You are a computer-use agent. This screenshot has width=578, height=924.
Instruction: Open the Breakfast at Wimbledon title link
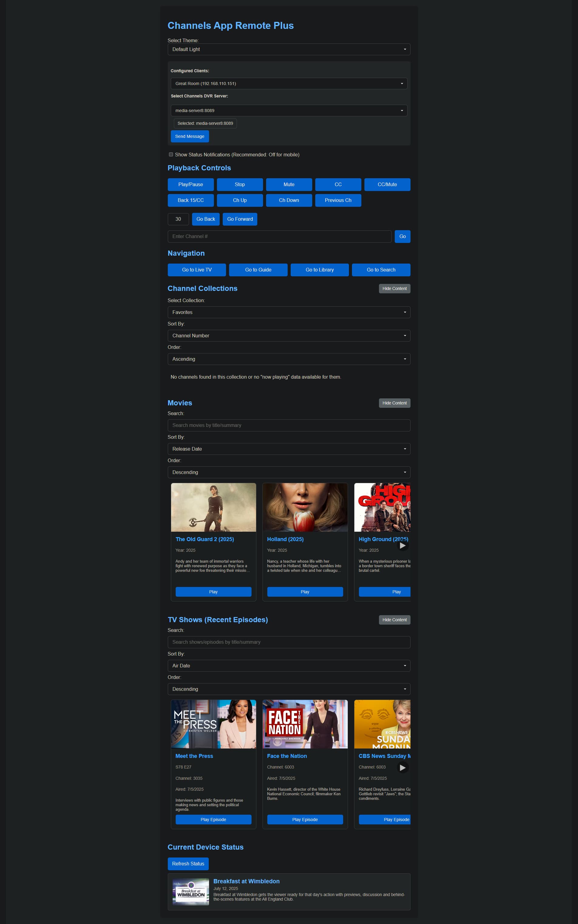pyautogui.click(x=246, y=881)
